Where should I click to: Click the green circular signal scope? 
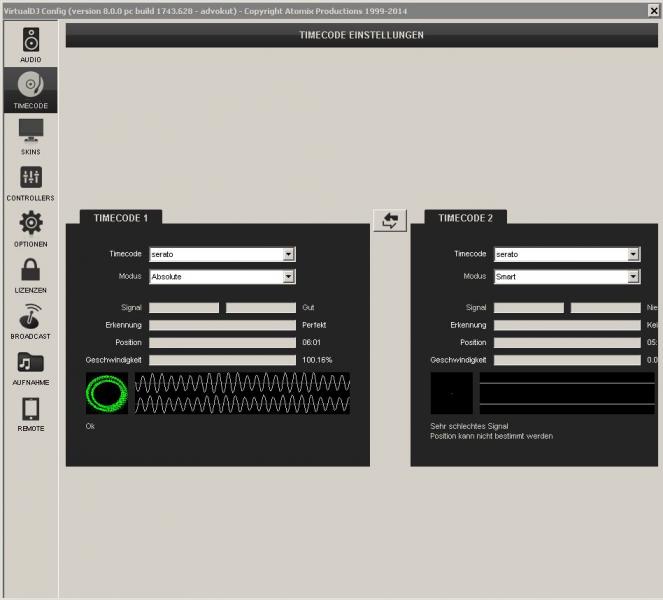(107, 393)
